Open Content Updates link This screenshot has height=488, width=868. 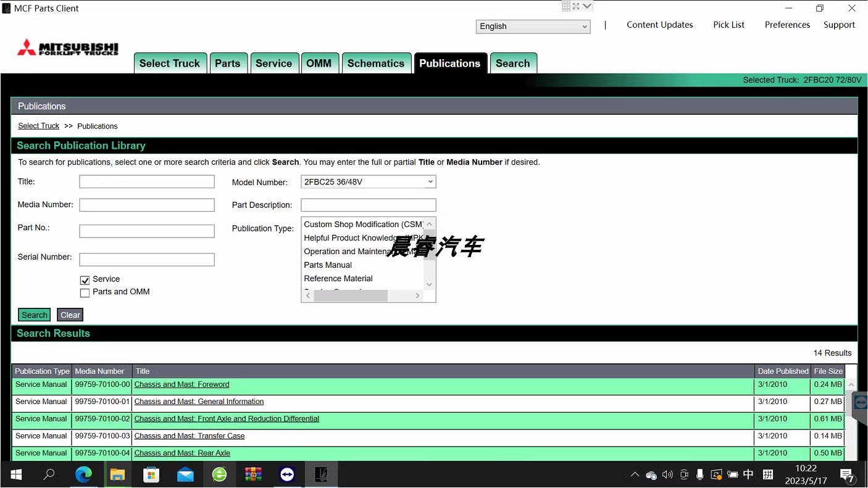[660, 25]
